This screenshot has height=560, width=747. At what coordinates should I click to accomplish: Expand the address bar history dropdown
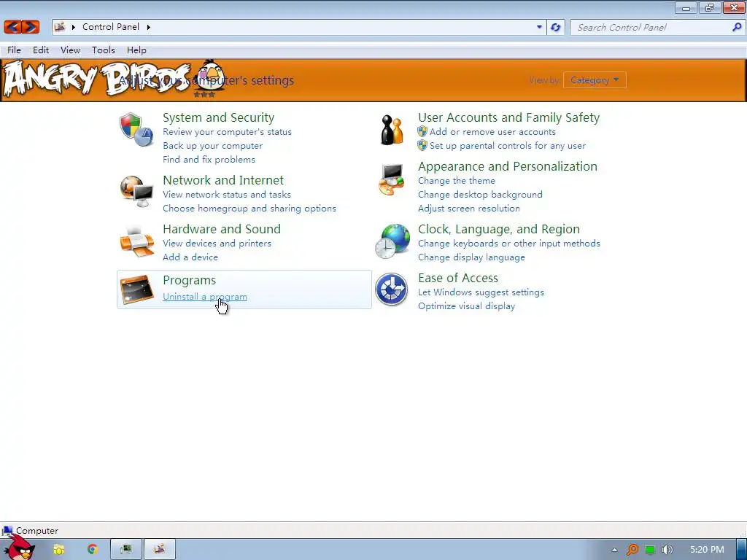pos(539,27)
